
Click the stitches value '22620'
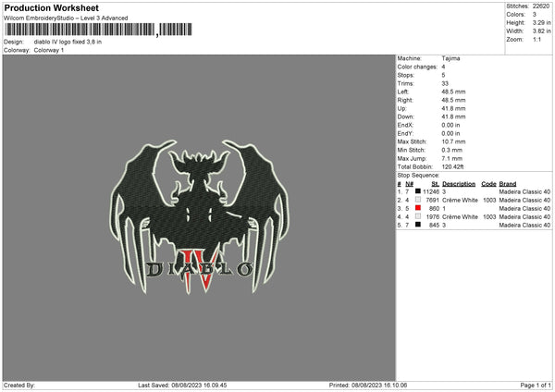click(x=541, y=6)
